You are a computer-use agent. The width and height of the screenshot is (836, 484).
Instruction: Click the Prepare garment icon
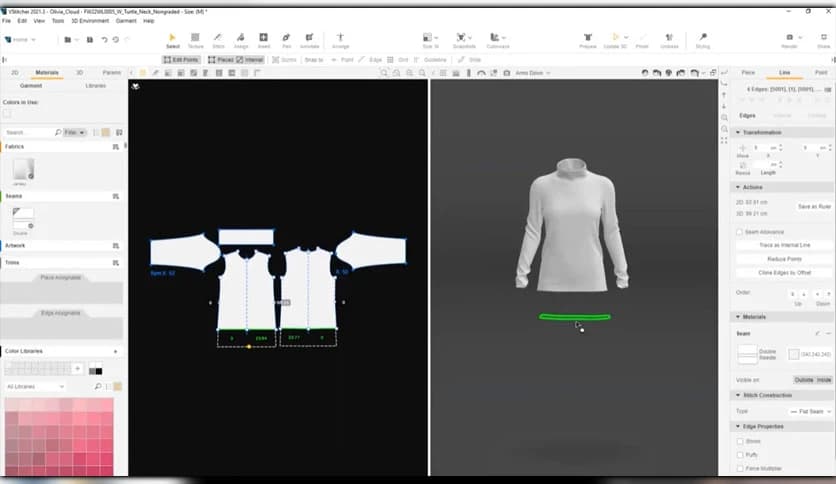[x=590, y=39]
